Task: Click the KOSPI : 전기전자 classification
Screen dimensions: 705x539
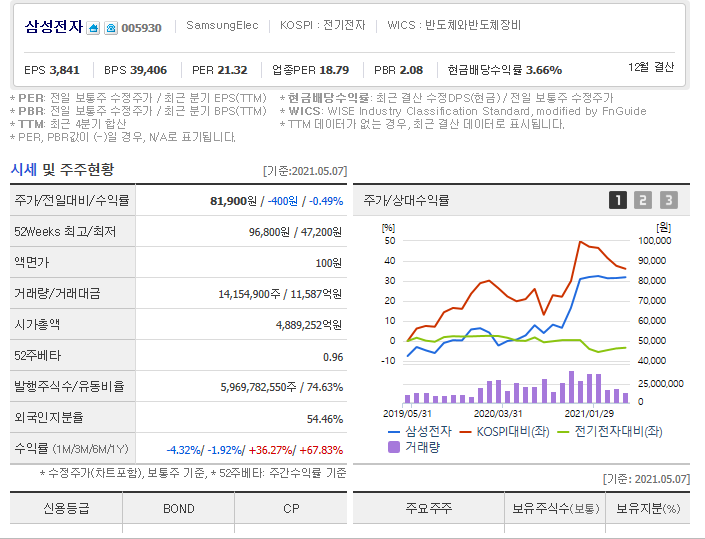Action: point(322,25)
